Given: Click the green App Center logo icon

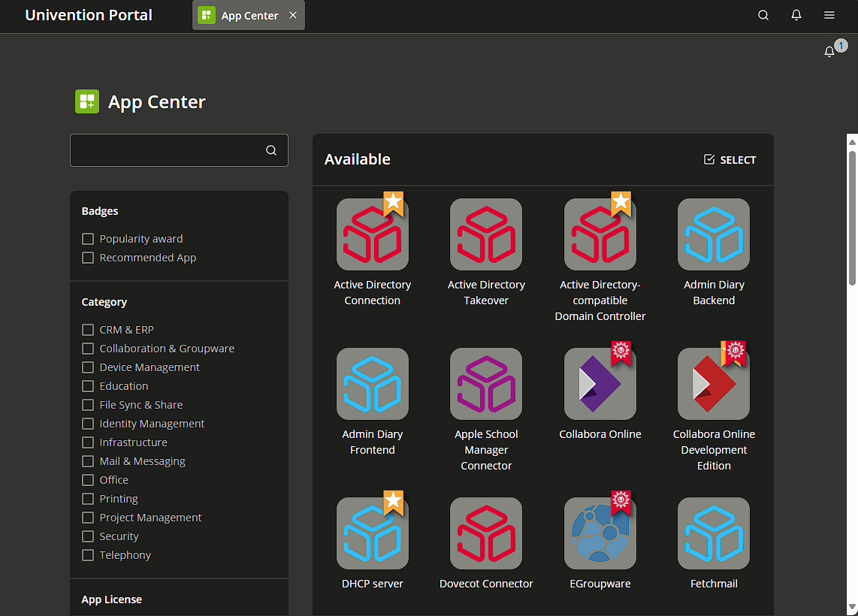Looking at the screenshot, I should pyautogui.click(x=87, y=101).
